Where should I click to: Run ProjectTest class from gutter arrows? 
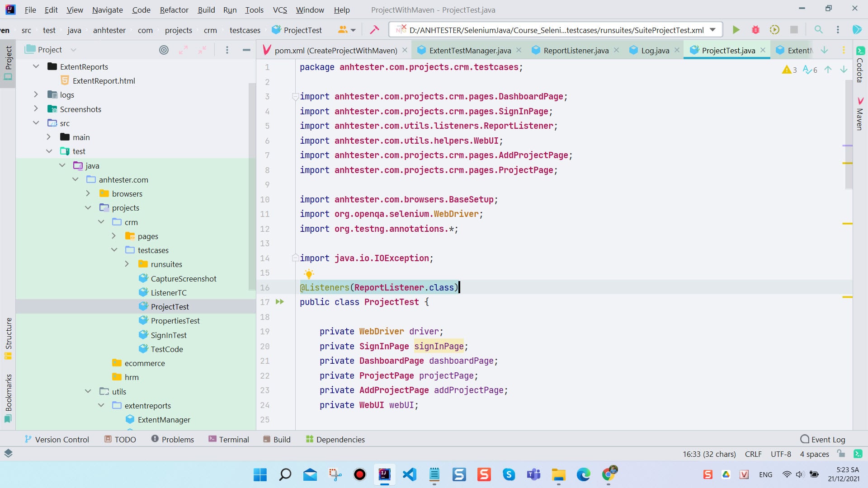tap(280, 302)
